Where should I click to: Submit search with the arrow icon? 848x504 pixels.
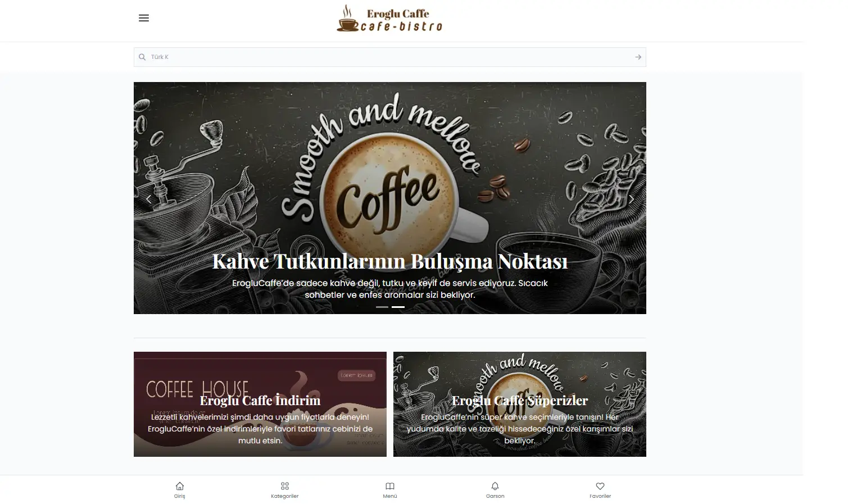[x=638, y=57]
